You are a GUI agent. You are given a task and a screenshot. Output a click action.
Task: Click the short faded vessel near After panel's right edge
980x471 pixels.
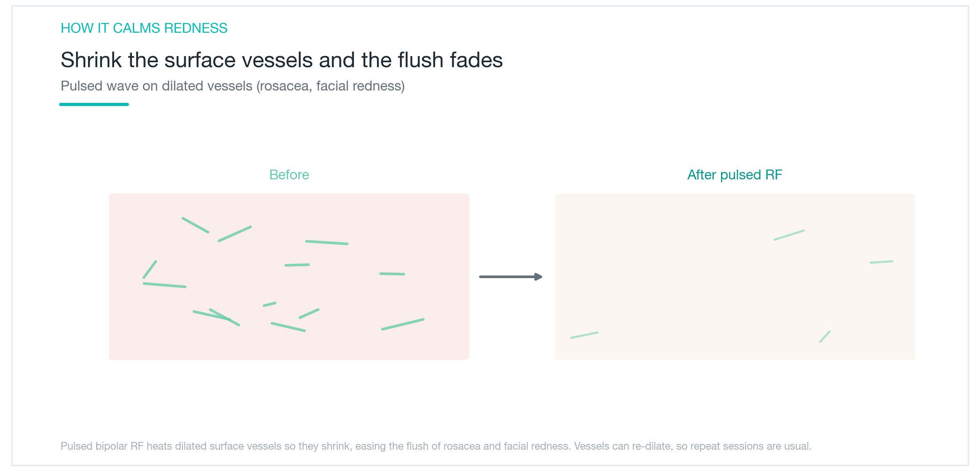click(881, 262)
